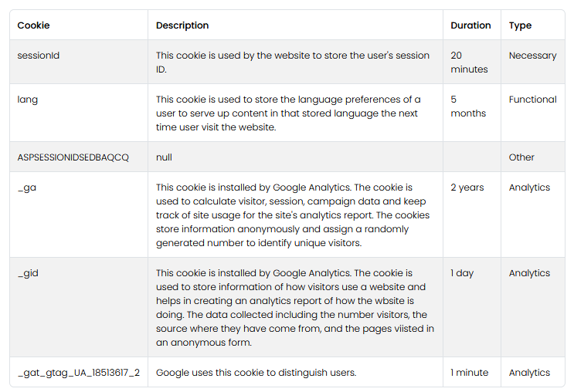Click the Type column header
This screenshot has width=574, height=392.
[x=520, y=25]
